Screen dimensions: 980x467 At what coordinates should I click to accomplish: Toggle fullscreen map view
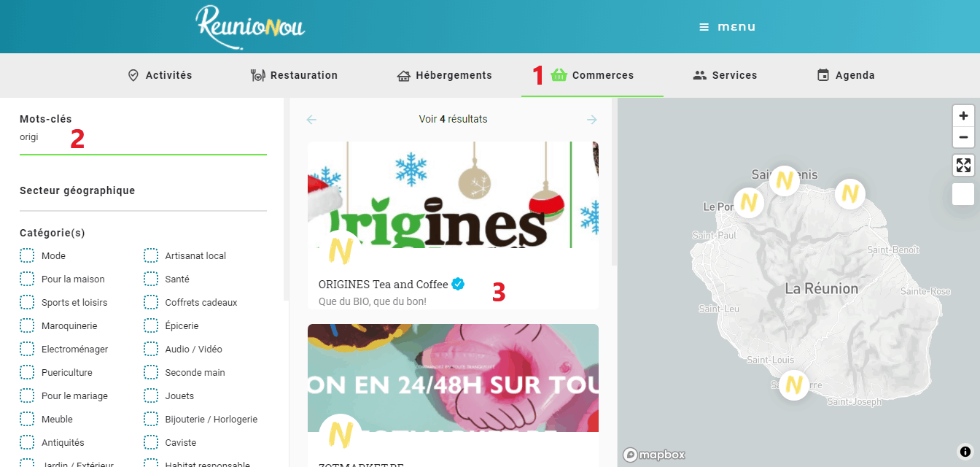[x=963, y=166]
